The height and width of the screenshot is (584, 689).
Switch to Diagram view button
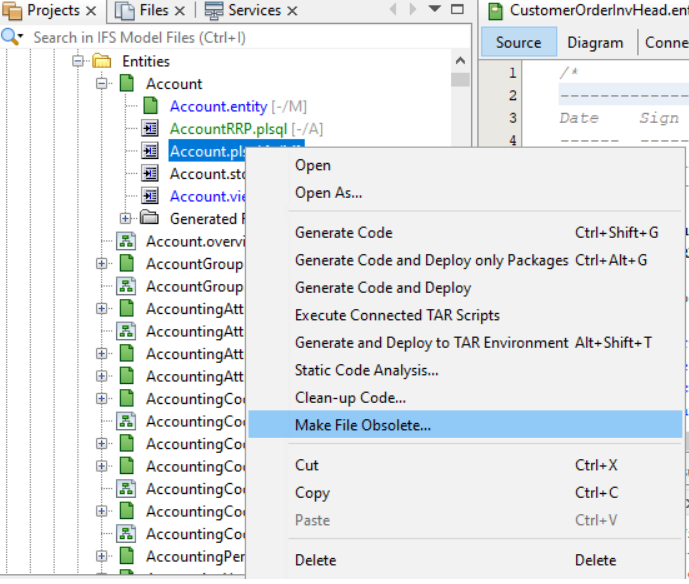595,42
